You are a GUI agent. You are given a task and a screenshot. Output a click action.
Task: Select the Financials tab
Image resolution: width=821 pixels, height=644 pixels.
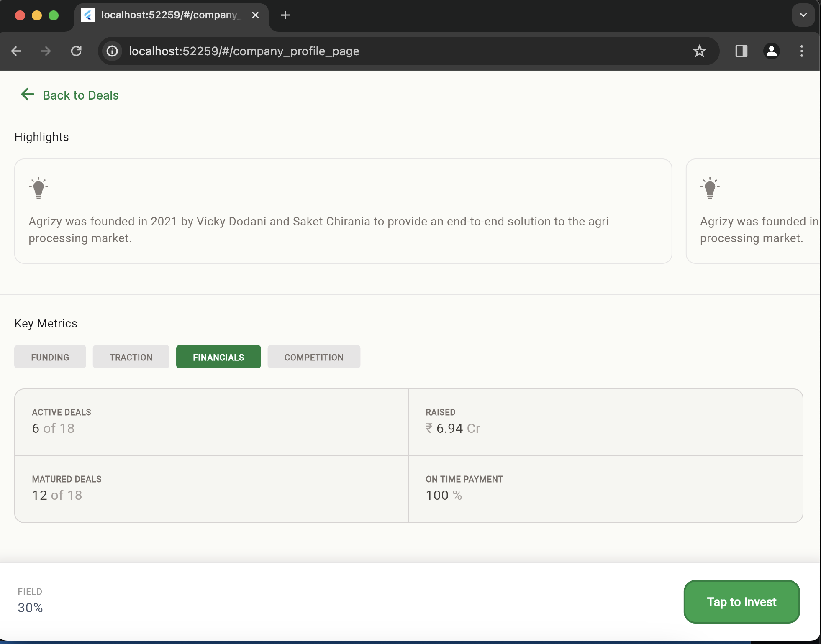(x=218, y=357)
